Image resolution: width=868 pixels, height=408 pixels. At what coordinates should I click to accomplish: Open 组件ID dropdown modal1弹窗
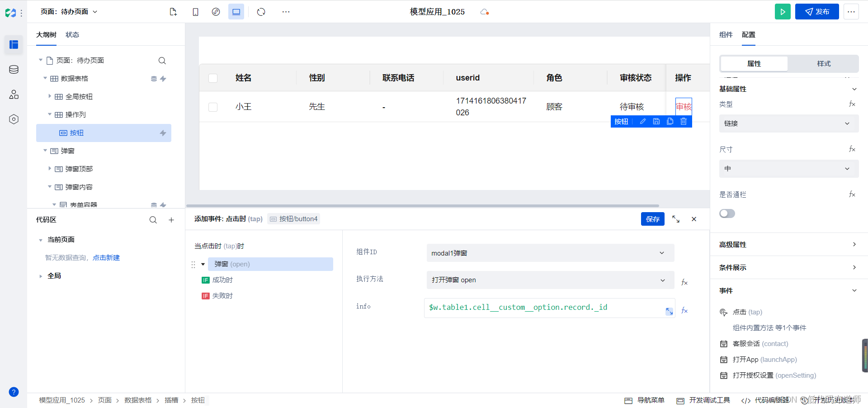[x=550, y=253]
